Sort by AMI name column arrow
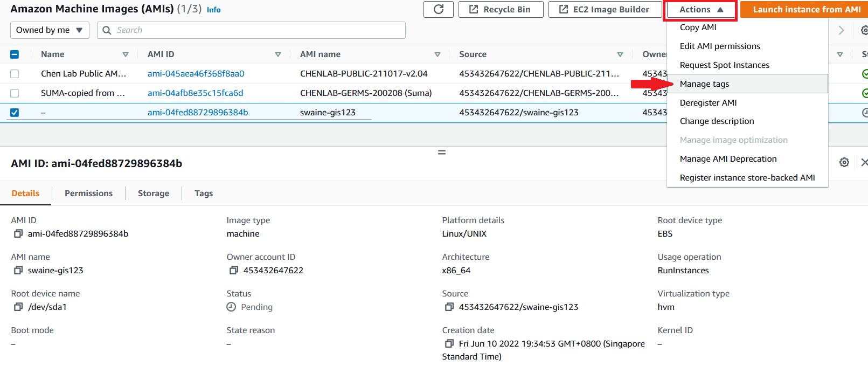Viewport: 868px width, 366px height. [x=438, y=54]
